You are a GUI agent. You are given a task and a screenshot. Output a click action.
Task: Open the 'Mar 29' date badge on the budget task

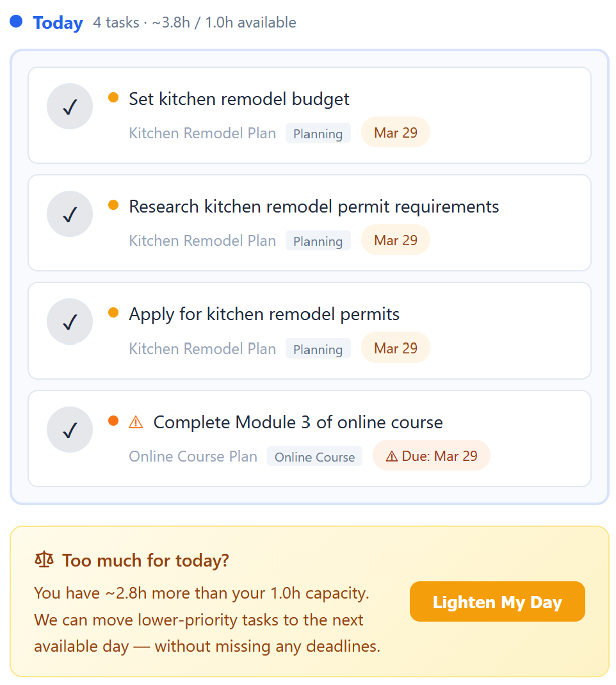point(395,132)
